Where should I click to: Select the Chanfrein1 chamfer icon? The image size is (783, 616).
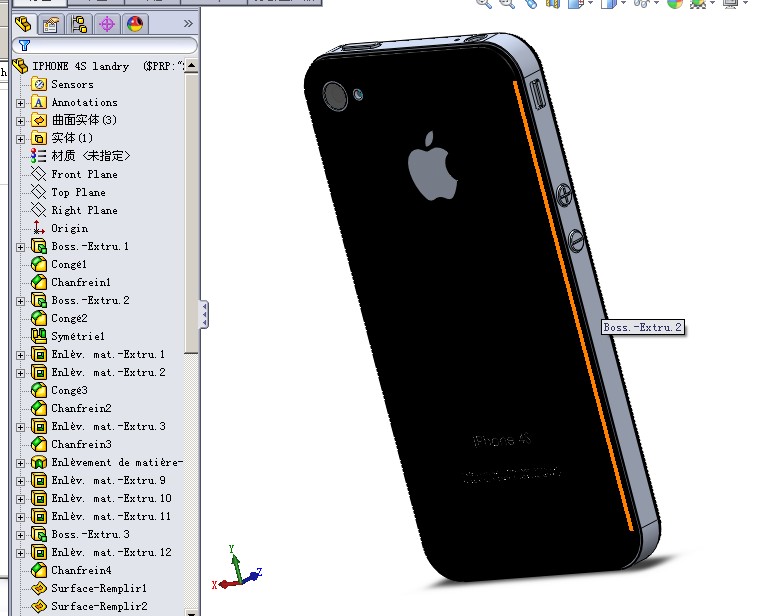tap(39, 282)
